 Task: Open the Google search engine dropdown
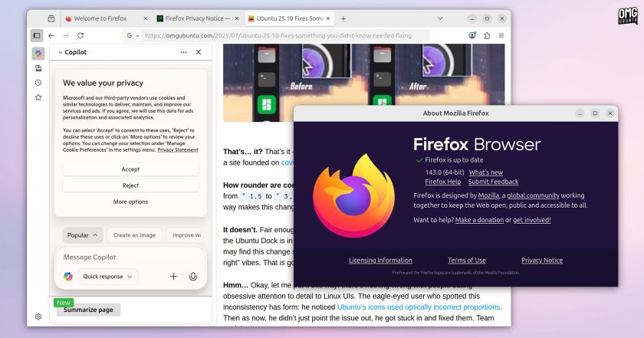133,36
